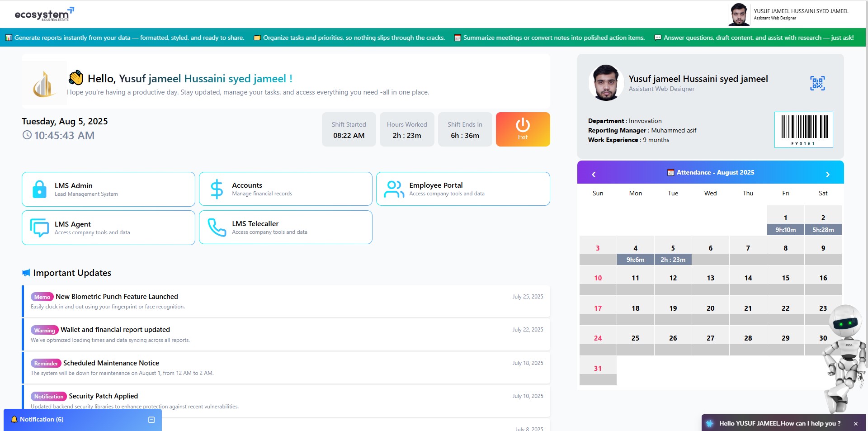
Task: Click the Memo tag badge
Action: (x=42, y=297)
